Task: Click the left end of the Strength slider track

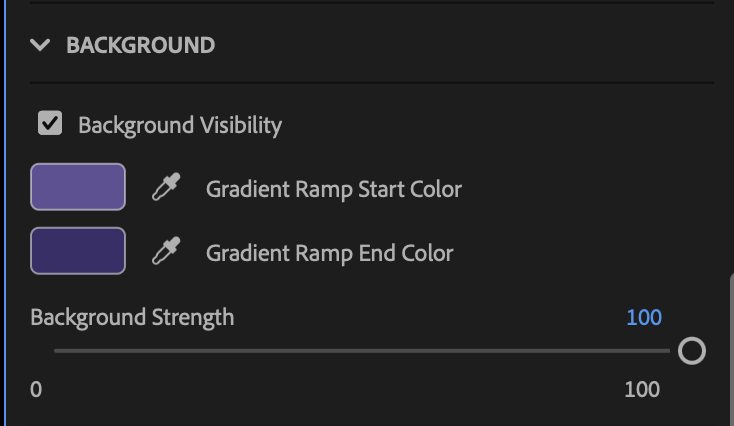Action: (x=58, y=351)
